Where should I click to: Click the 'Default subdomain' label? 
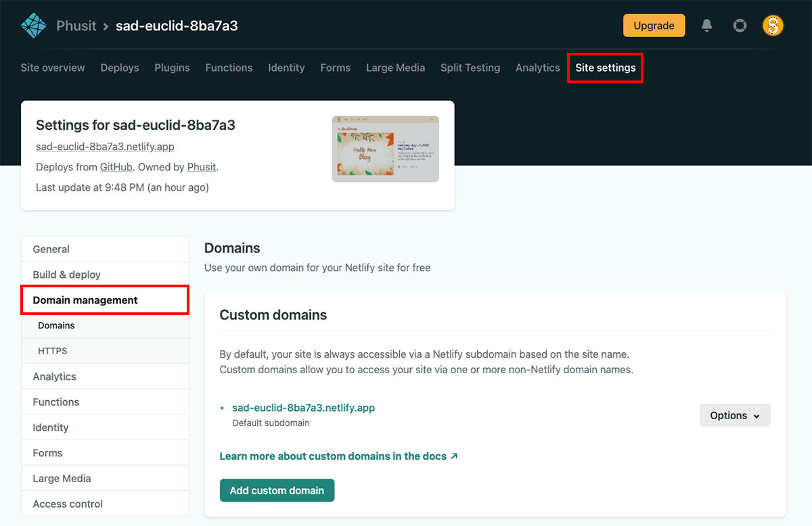point(271,423)
